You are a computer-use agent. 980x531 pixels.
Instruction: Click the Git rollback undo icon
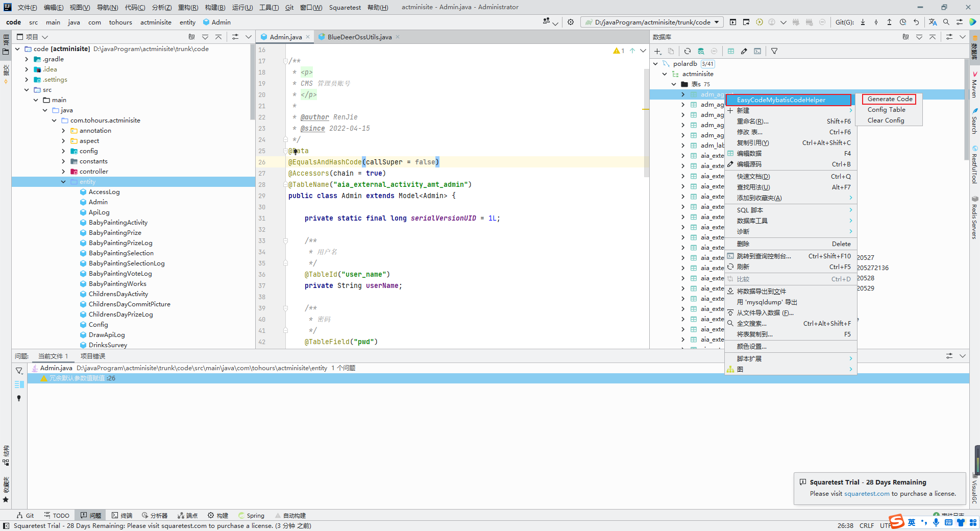coord(916,22)
